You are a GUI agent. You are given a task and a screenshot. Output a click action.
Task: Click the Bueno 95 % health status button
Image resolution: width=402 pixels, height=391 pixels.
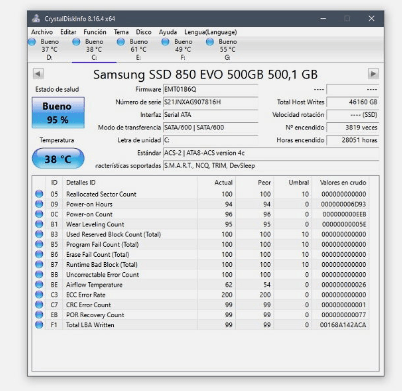[x=58, y=113]
